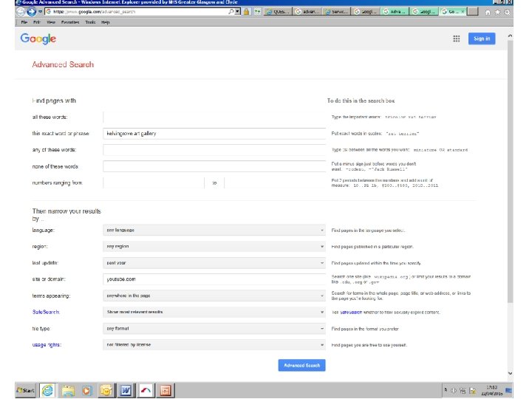Image resolution: width=532 pixels, height=399 pixels.
Task: Click the network tray icon
Action: 463,391
